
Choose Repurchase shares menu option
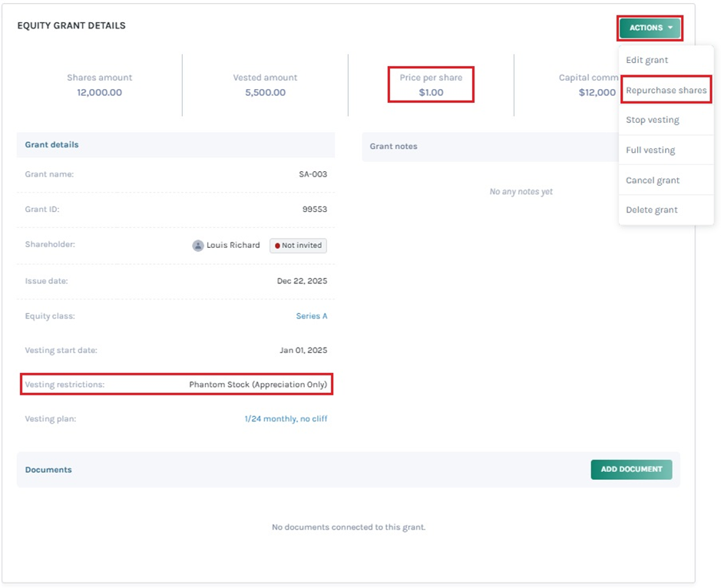point(666,90)
